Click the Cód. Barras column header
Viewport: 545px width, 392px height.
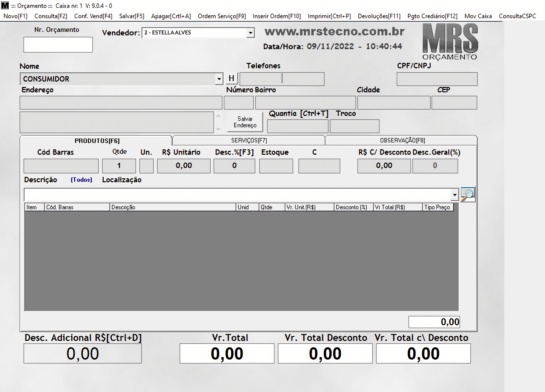(77, 207)
